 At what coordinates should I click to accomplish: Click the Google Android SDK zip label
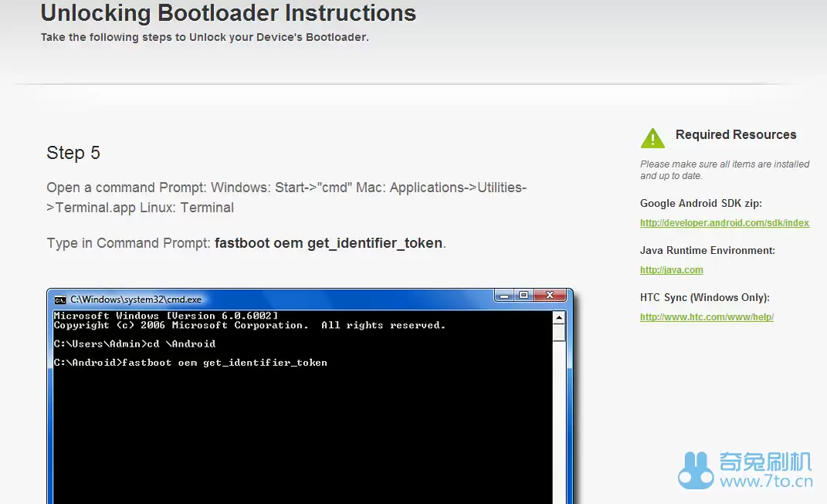click(x=700, y=204)
